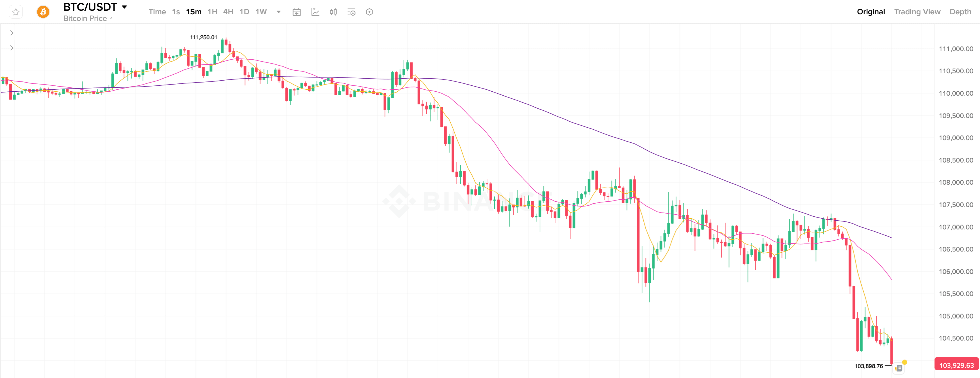Add BTC/USDT to favorites with the star
The width and height of the screenshot is (980, 378).
[x=16, y=12]
